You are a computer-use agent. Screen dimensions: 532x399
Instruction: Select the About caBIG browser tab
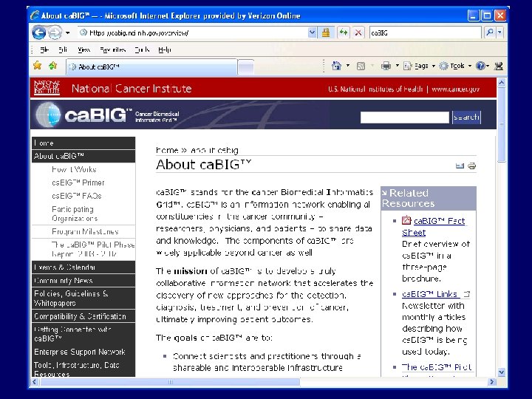151,67
